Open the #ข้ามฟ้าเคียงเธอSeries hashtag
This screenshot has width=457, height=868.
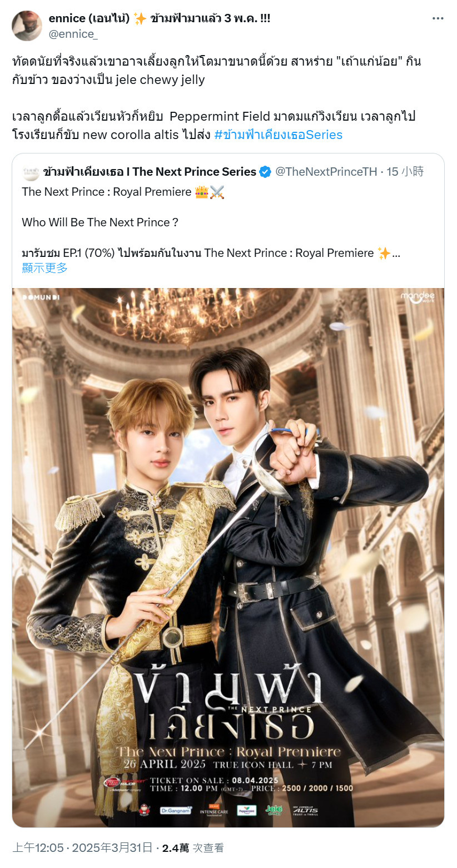pos(278,135)
